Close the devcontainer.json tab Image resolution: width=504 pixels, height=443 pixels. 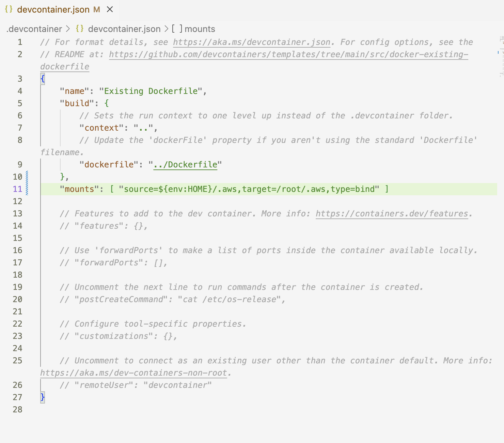tap(110, 10)
